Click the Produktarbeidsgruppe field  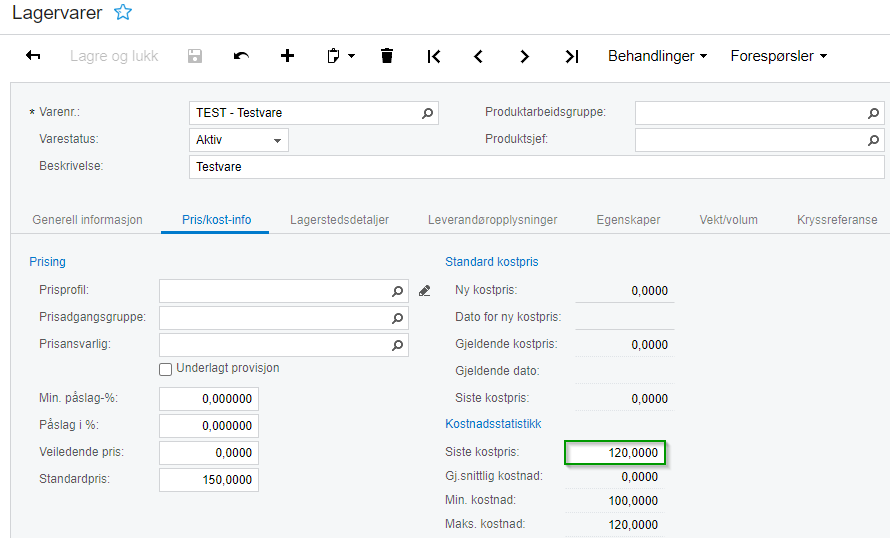tap(759, 113)
